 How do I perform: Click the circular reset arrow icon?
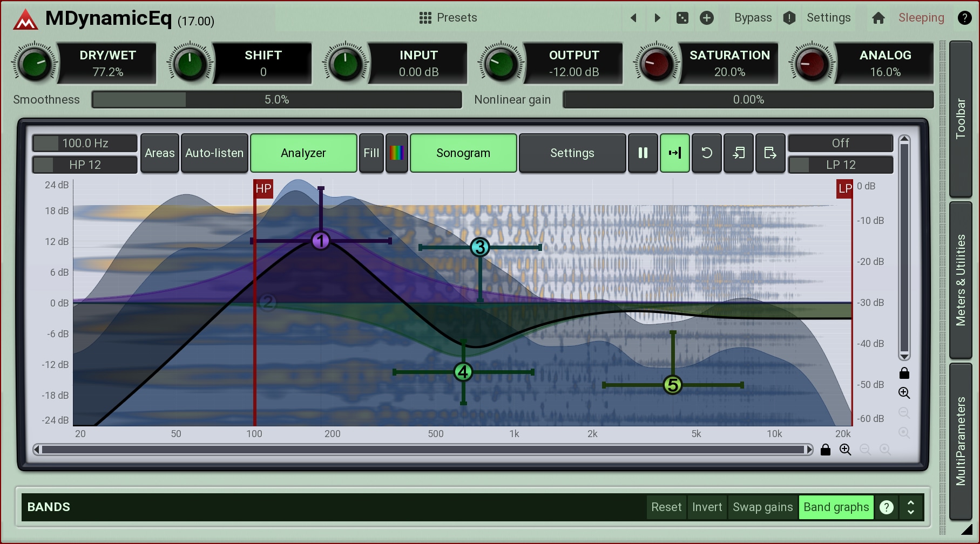(x=706, y=153)
